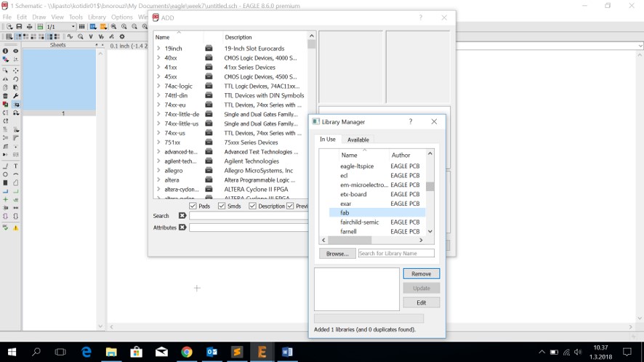Expand the 40xx library
This screenshot has height=362, width=644.
(158, 57)
